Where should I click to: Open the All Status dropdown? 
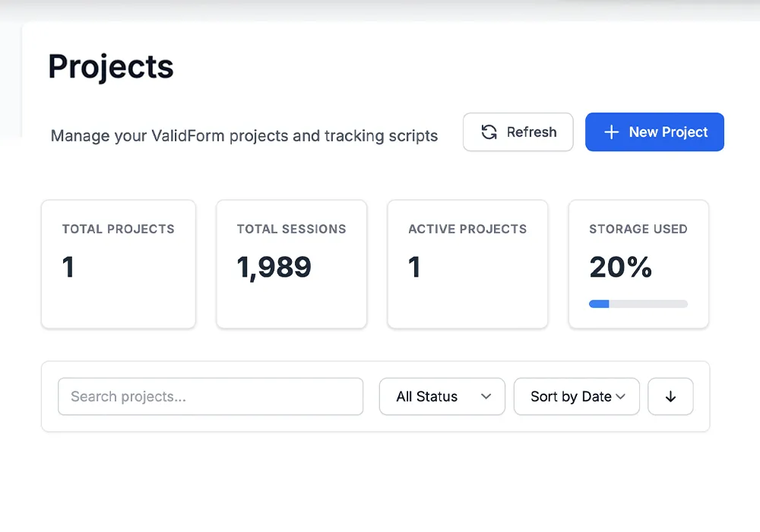[442, 396]
